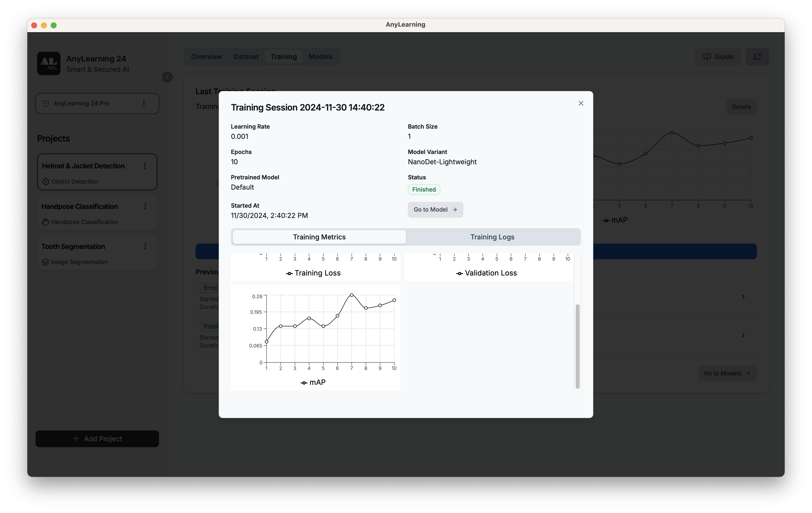
Task: Collapse the sidebar with the left chevron
Action: [x=167, y=77]
